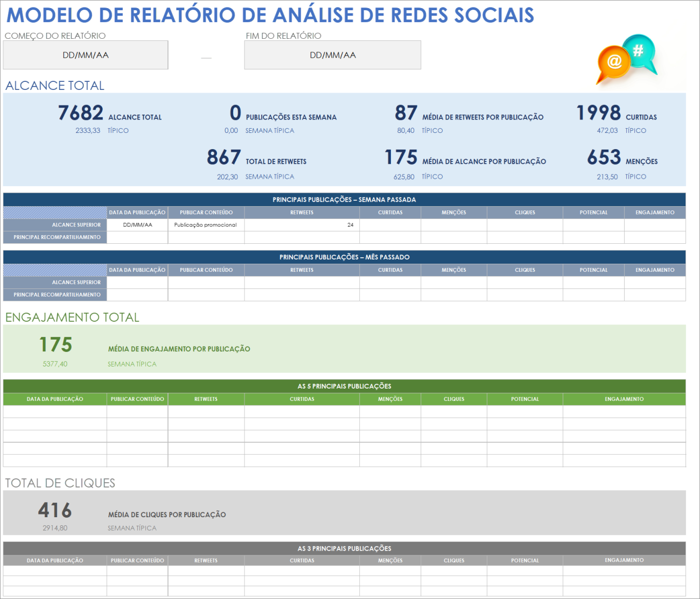
Task: Click the TOTAL DE RETWEETS value 867
Action: 223,158
